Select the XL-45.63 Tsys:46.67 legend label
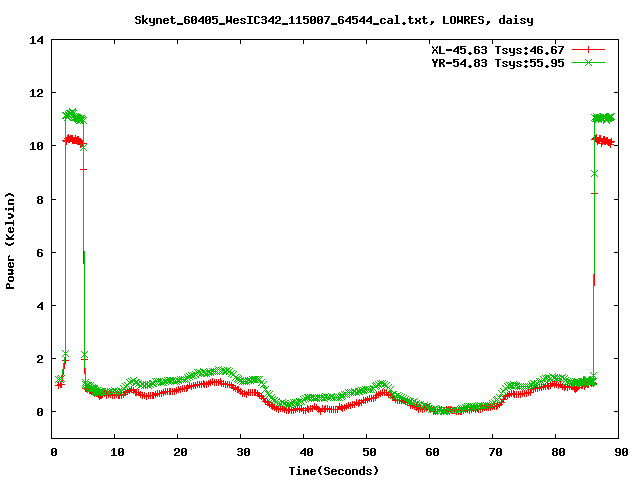Screen dimensions: 640x480 click(x=498, y=50)
